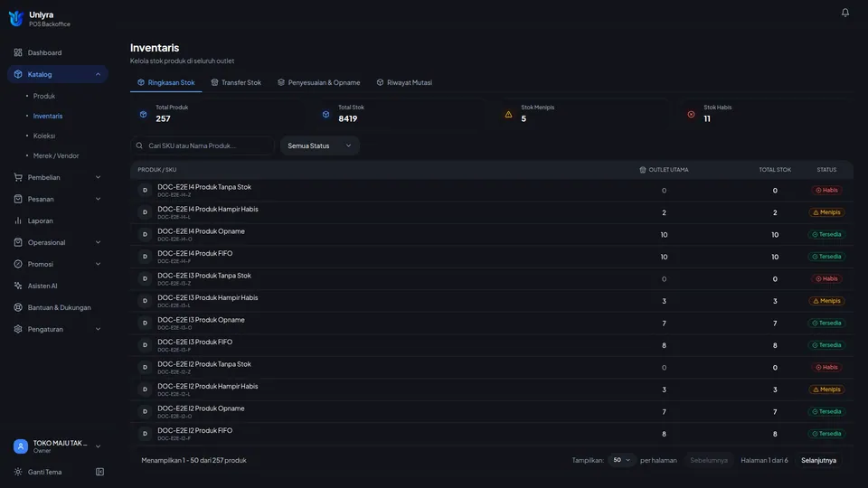The image size is (868, 488).
Task: Click the Unlyra logo icon
Action: 16,18
